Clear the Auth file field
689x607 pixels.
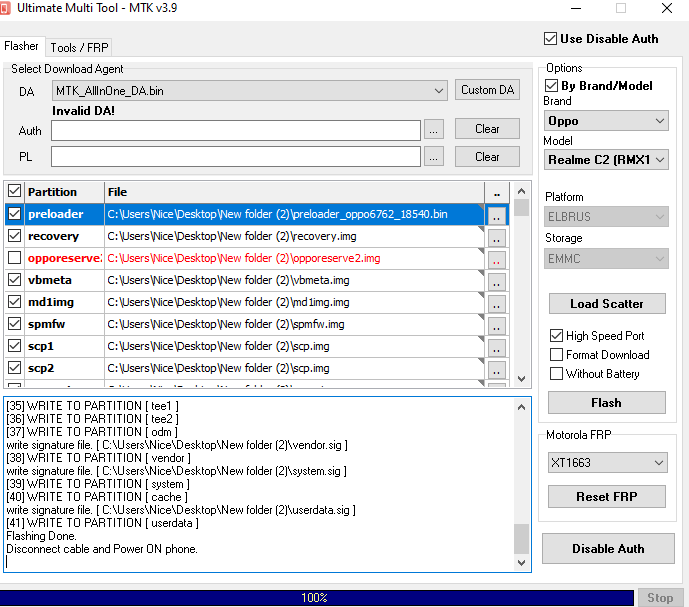coord(487,129)
